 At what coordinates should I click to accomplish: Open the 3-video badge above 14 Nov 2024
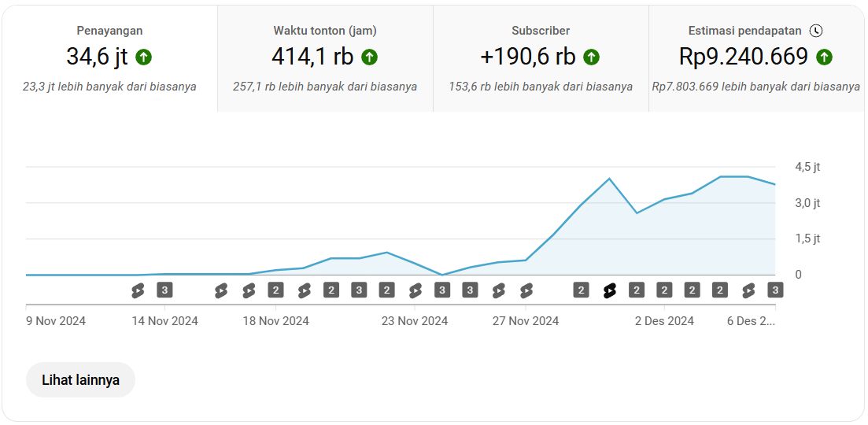pos(164,290)
